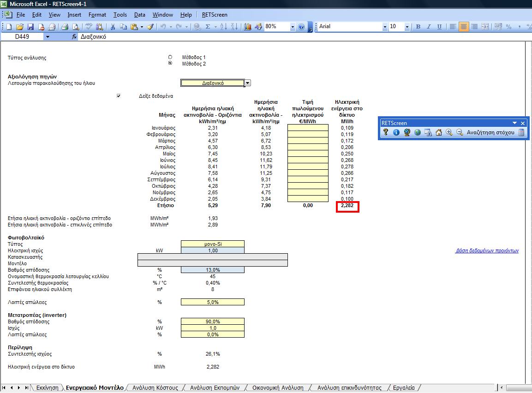The width and height of the screenshot is (532, 393).
Task: Click the RETScreen home icon
Action: [439, 132]
